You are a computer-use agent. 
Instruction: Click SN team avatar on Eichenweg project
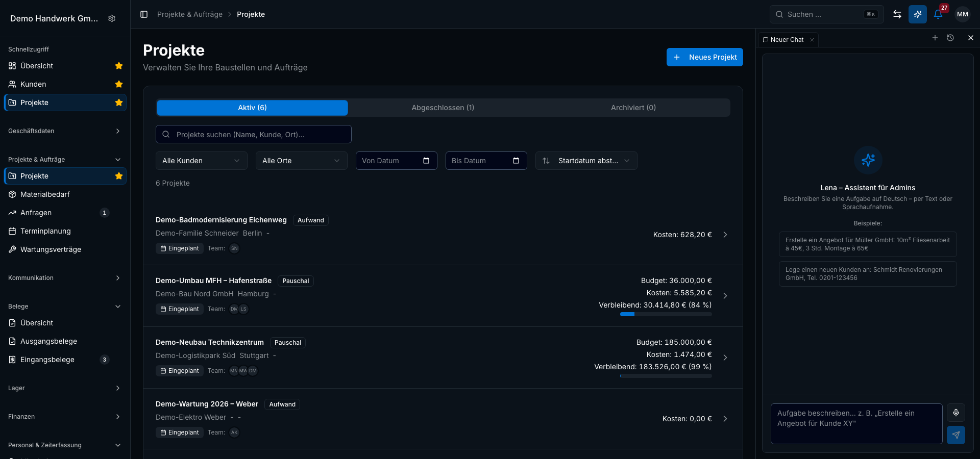point(234,248)
